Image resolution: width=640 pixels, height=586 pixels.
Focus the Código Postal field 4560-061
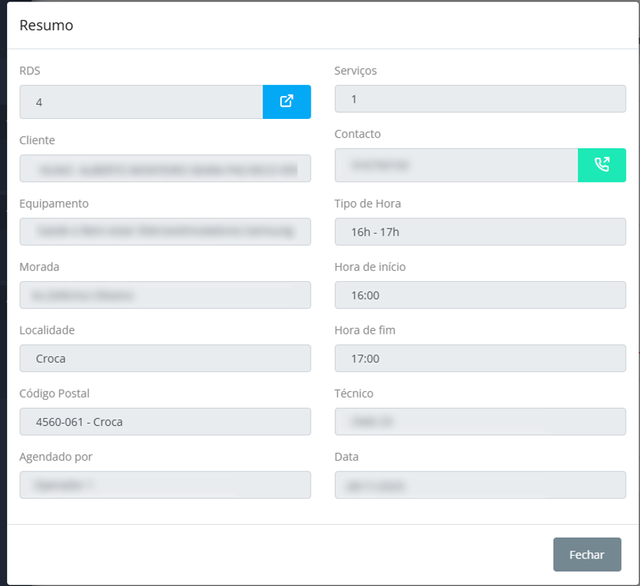[x=165, y=422]
